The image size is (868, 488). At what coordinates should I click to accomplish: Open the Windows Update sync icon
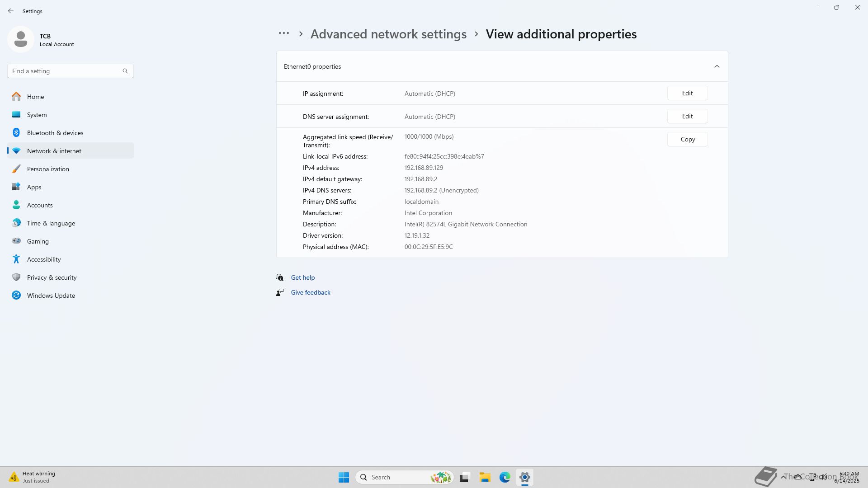(x=16, y=296)
